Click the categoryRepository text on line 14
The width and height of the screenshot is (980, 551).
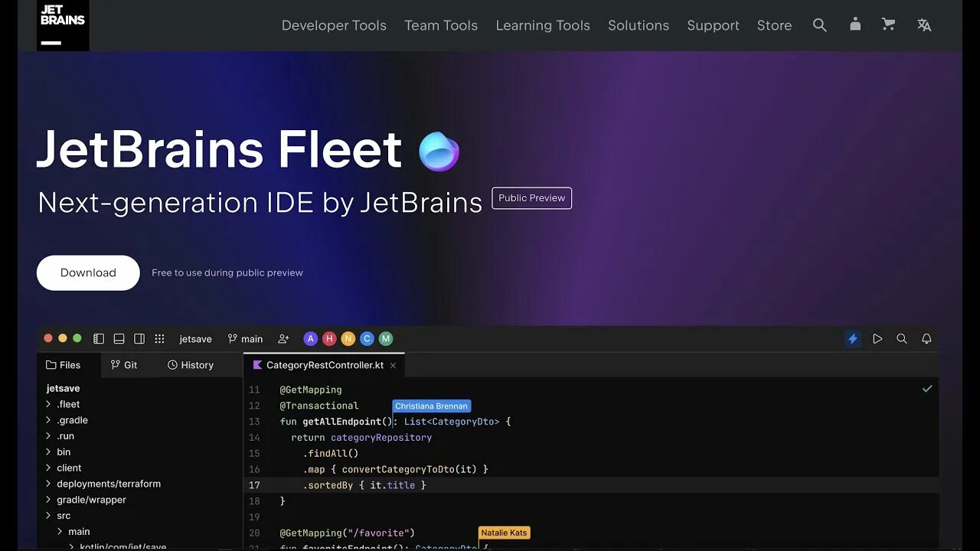(x=381, y=438)
